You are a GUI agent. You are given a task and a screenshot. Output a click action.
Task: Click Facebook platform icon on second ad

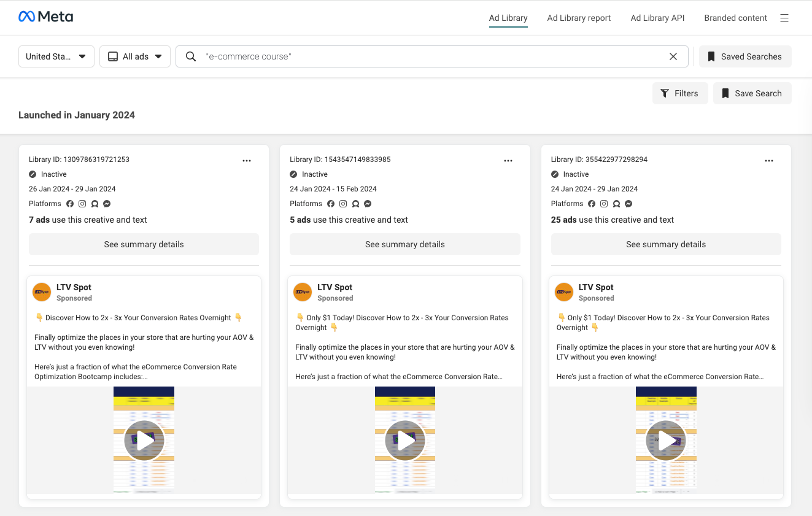pyautogui.click(x=331, y=204)
